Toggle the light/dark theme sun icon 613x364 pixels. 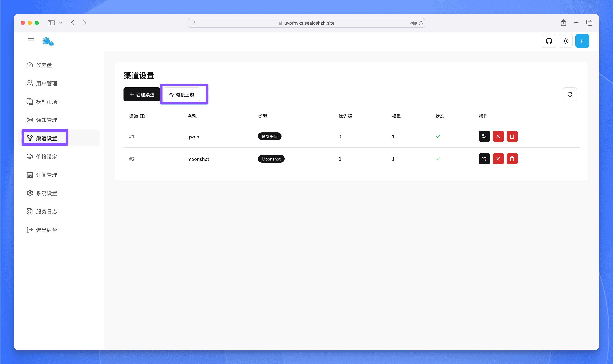pos(565,41)
